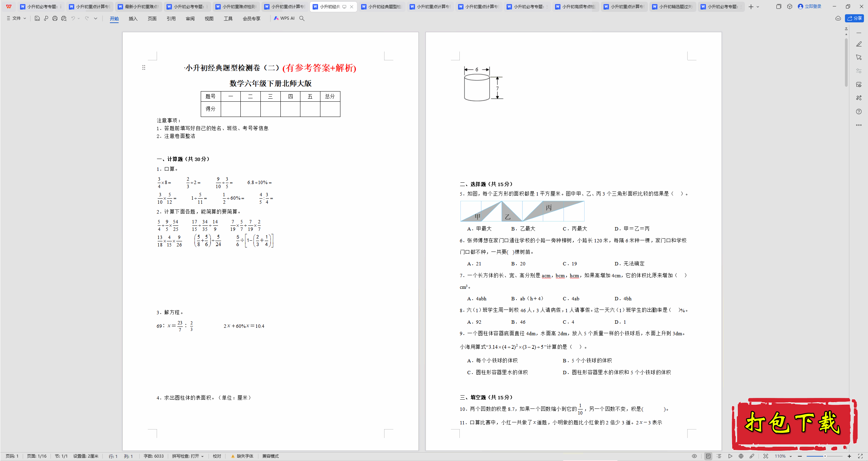This screenshot has height=461, width=868.
Task: Click the tools wrench icon in right sidebar
Action: (859, 98)
